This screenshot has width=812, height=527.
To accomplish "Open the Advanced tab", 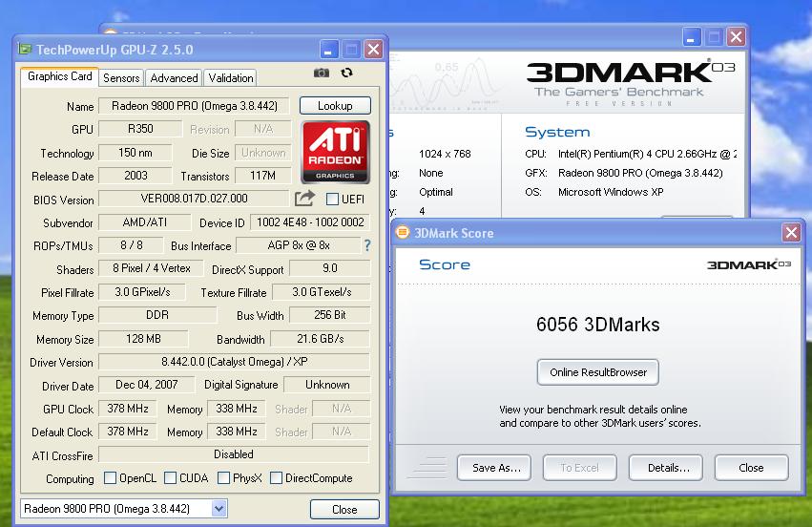I will [x=174, y=78].
